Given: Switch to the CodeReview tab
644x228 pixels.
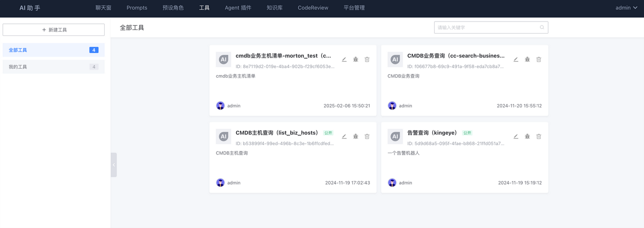Looking at the screenshot, I should click(x=313, y=8).
